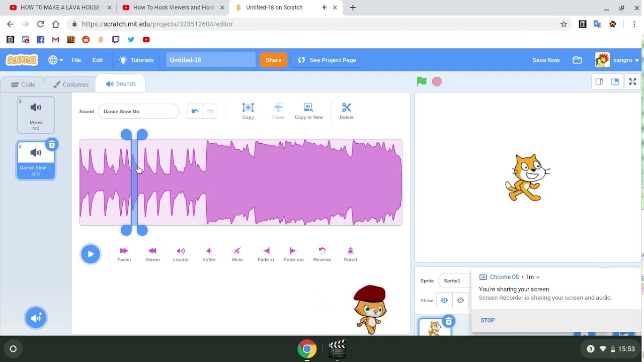Image resolution: width=644 pixels, height=362 pixels.
Task: Open the screen recorder shelf app
Action: 337,348
